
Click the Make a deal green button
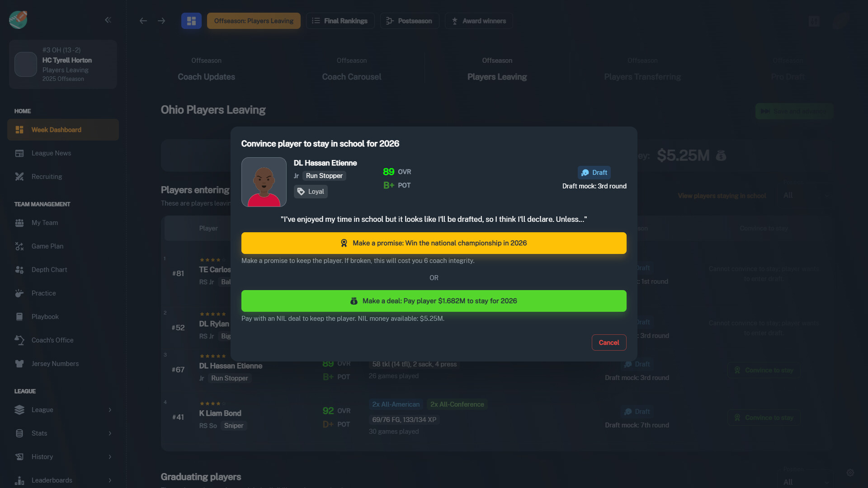click(434, 300)
